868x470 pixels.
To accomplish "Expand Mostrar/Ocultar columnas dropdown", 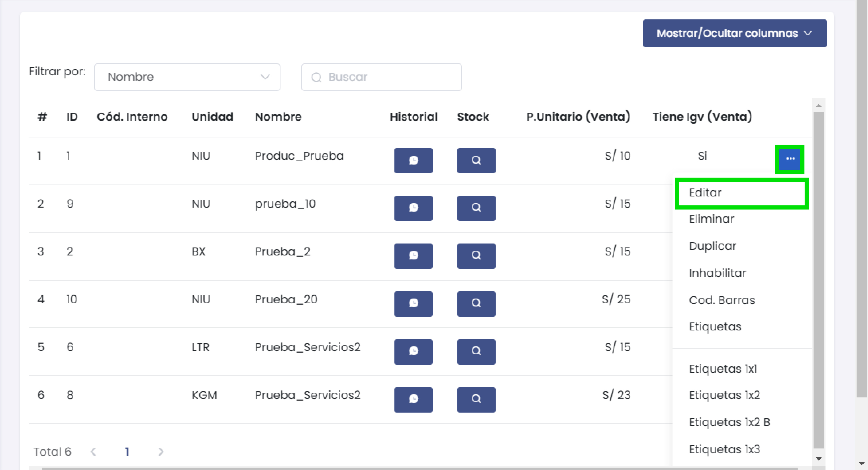I will (x=734, y=33).
